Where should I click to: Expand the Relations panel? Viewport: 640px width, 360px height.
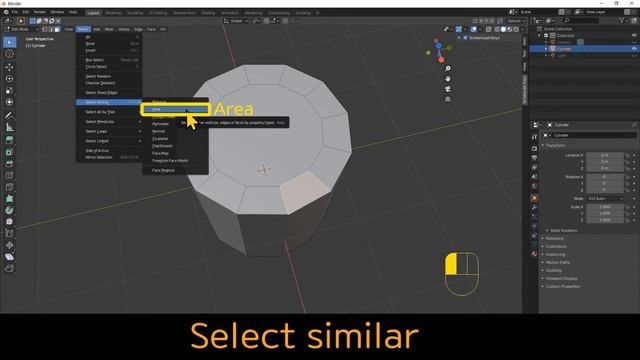coord(554,238)
